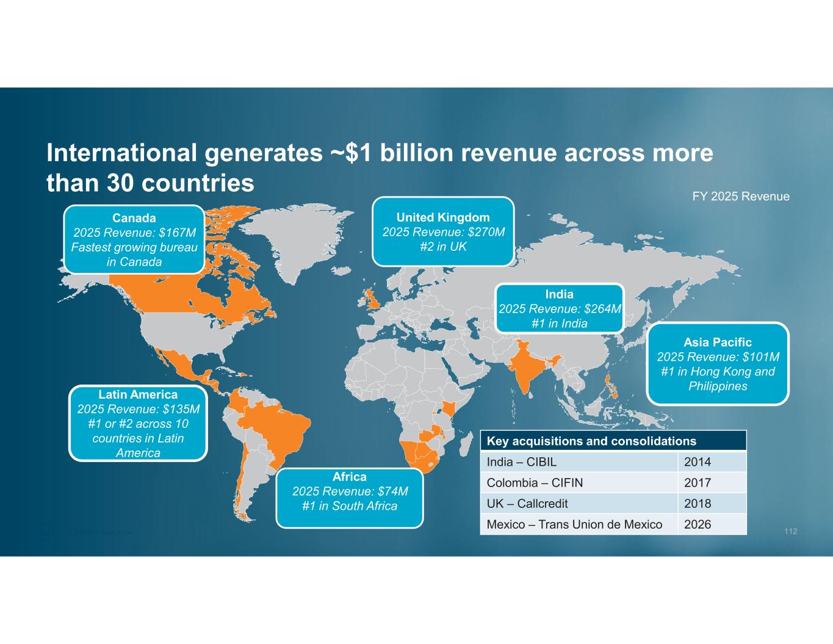The image size is (833, 644).
Task: Click the 'Latin America' callout heading
Action: click(138, 394)
